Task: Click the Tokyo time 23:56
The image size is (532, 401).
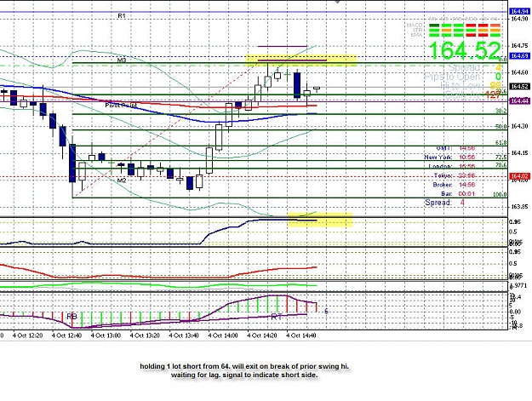Action: (466, 175)
